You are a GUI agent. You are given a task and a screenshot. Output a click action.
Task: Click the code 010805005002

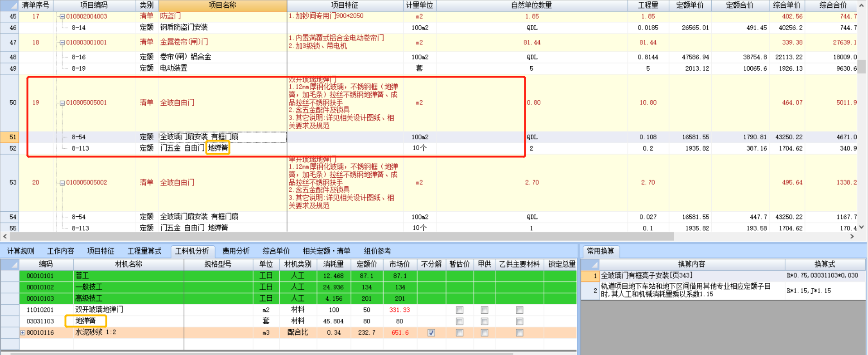pyautogui.click(x=86, y=183)
